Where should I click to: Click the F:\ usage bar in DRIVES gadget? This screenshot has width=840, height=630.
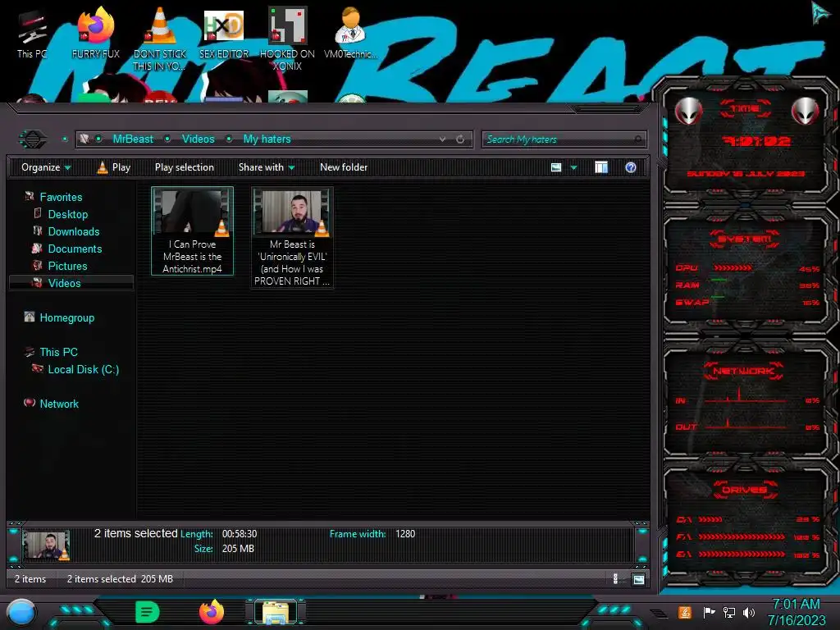click(x=742, y=536)
